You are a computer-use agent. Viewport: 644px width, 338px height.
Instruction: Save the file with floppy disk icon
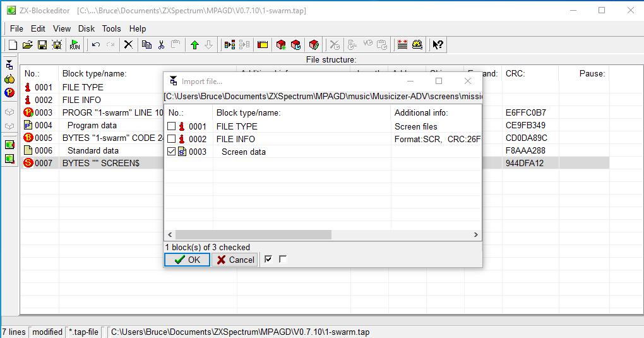click(x=42, y=44)
